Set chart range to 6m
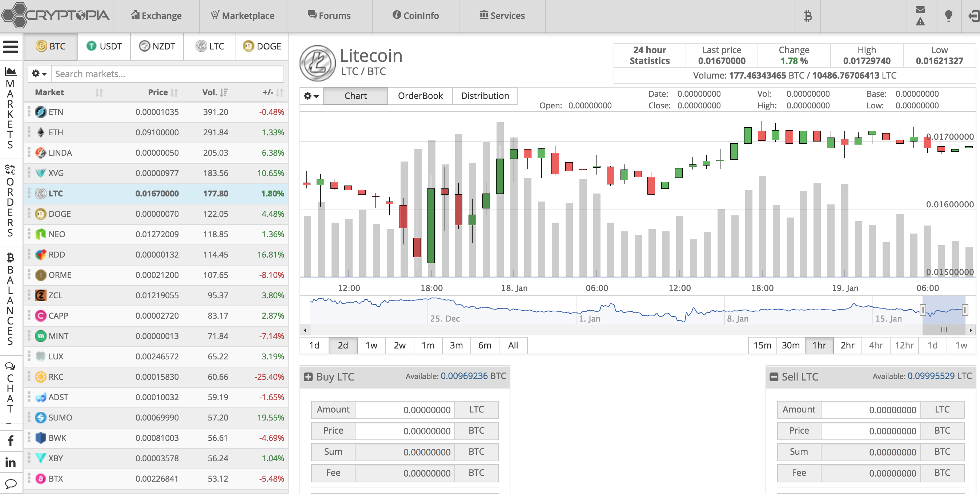Viewport: 980px width, 494px height. 485,345
